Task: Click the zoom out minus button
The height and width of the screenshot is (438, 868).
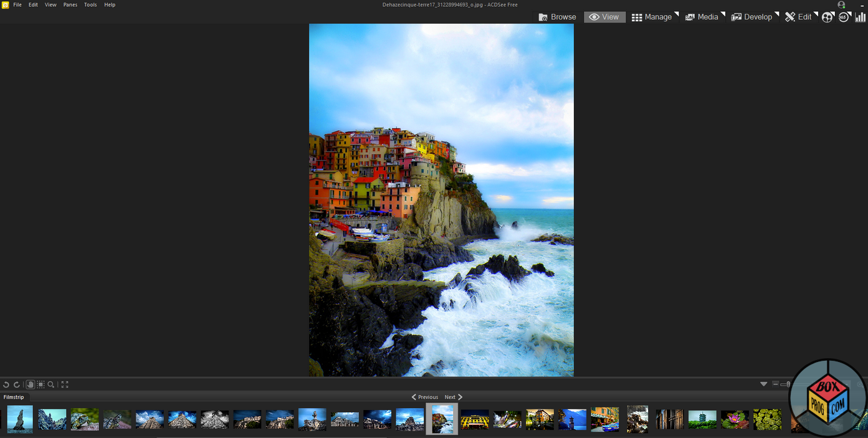Action: (x=775, y=384)
